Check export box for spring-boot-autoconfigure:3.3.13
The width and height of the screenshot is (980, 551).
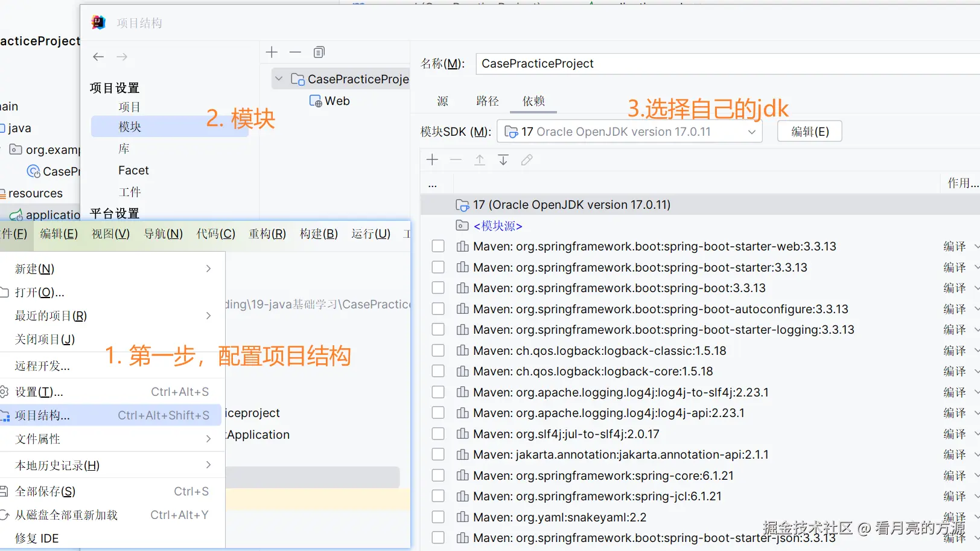click(x=438, y=309)
